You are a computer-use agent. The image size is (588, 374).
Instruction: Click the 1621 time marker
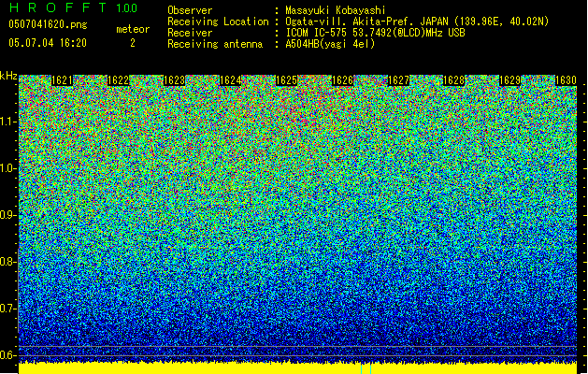pos(62,80)
